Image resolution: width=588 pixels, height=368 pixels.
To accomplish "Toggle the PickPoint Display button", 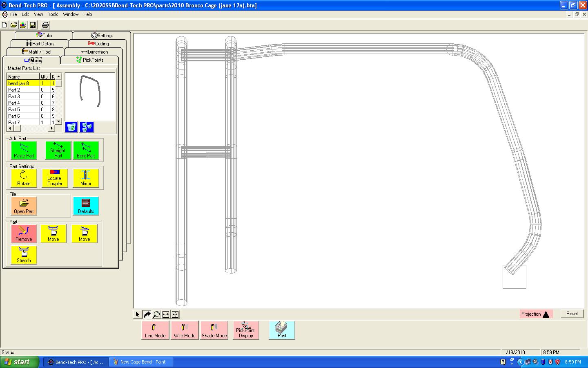I will tap(246, 330).
